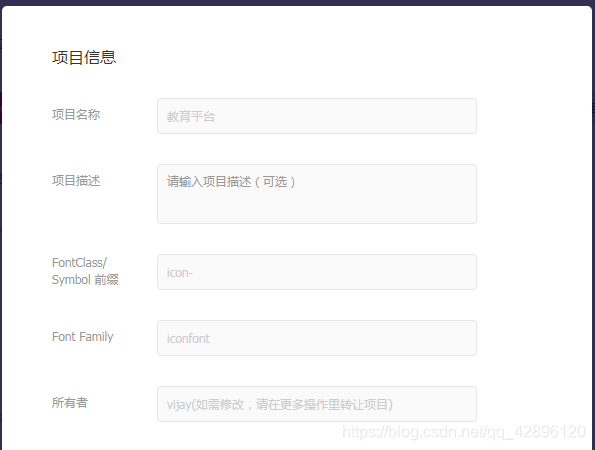This screenshot has height=450, width=595.
Task: Click the 所有者 label
Action: [x=70, y=403]
